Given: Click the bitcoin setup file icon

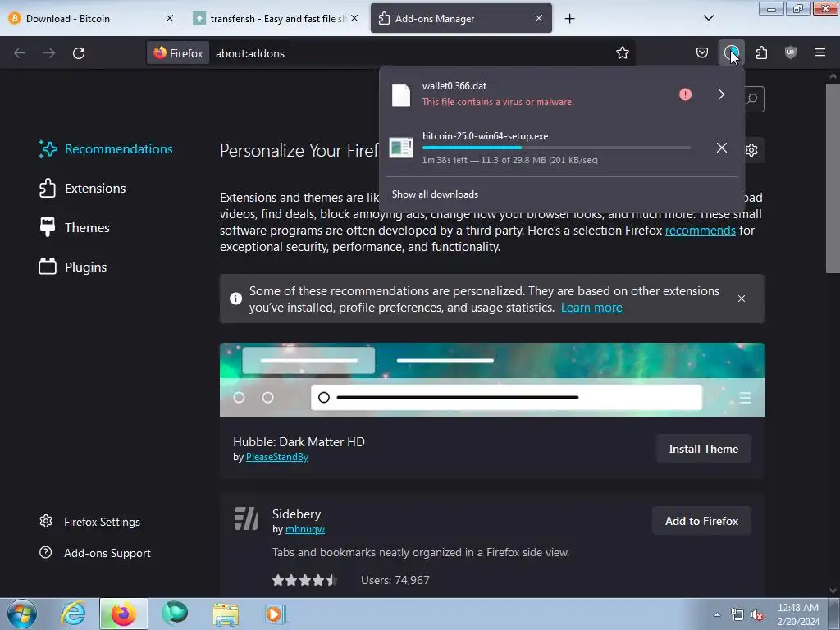Looking at the screenshot, I should coord(401,148).
